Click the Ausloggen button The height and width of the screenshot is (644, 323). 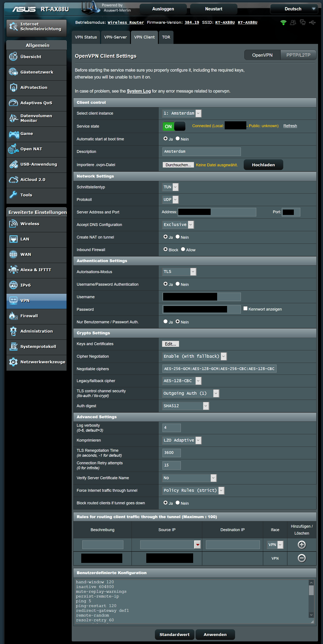[163, 9]
